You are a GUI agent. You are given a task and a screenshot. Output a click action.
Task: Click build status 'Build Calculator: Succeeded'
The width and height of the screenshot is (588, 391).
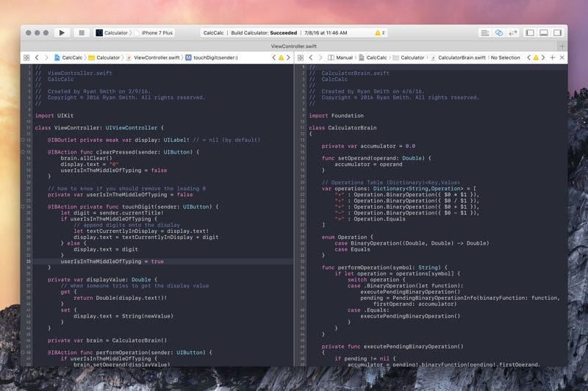coord(264,33)
